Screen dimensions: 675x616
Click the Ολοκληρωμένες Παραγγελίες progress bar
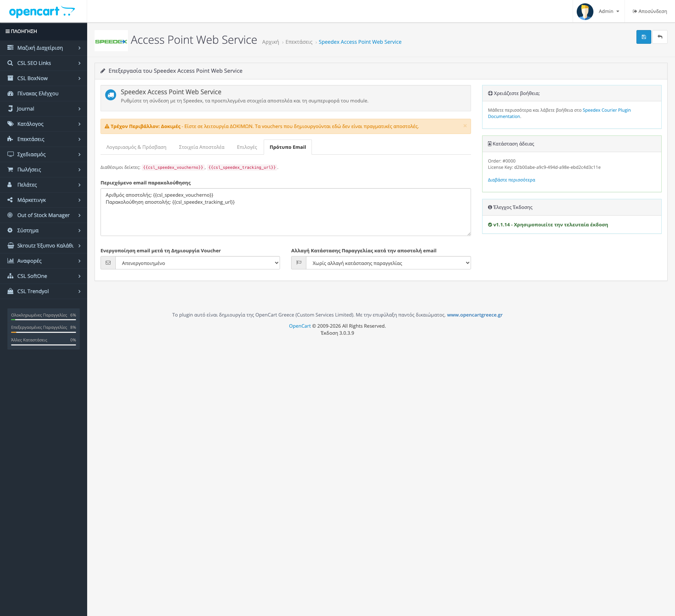tap(43, 320)
